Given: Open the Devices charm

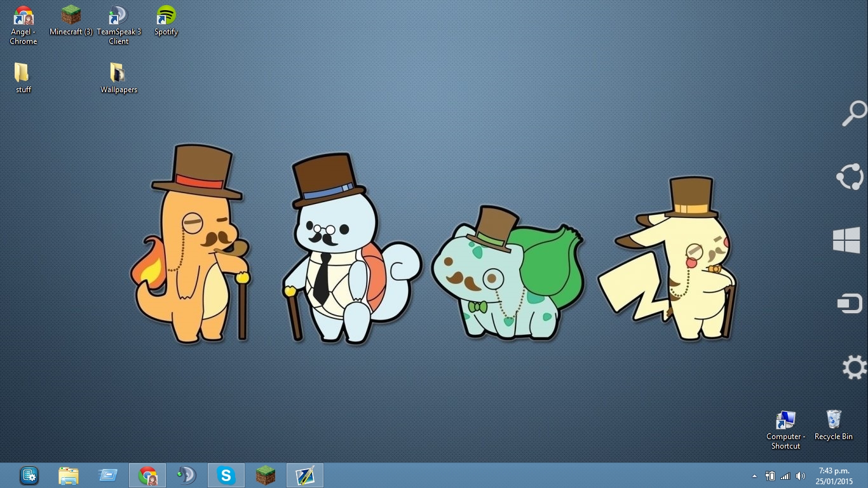Looking at the screenshot, I should (x=849, y=304).
